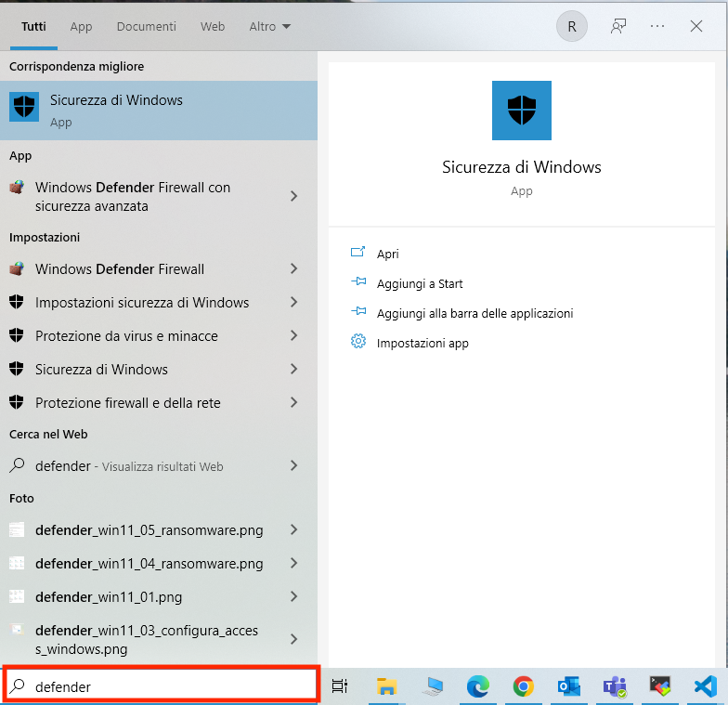Switch to the App search tab
The width and height of the screenshot is (728, 705).
(x=82, y=26)
